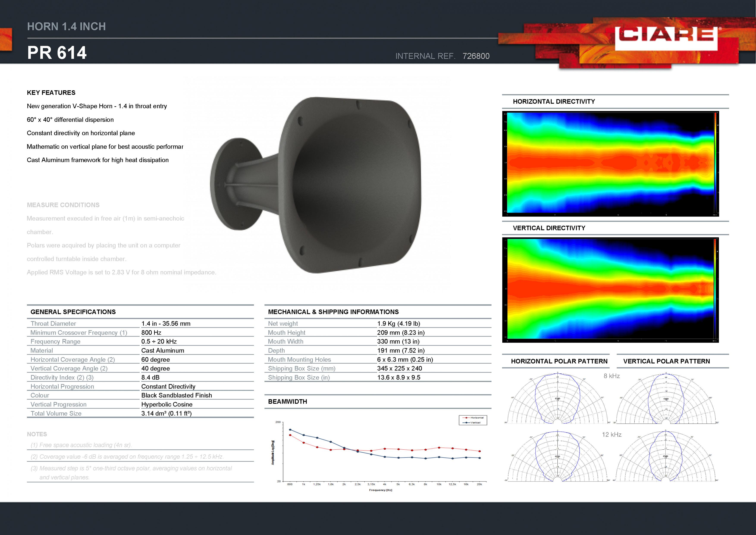Select the Hyperbolic Cosine value

pyautogui.click(x=167, y=405)
